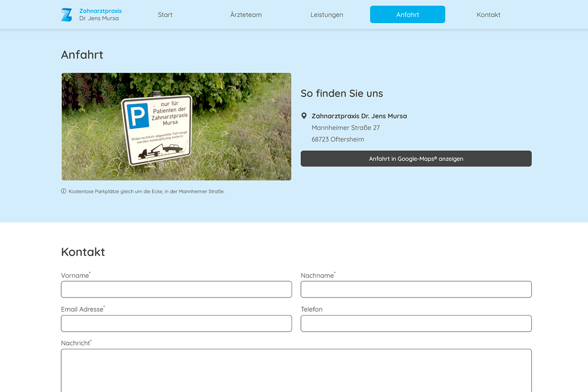
Task: Click the bold address name Zahnarztpraxis Dr. Jens Mursa
Action: 359,116
